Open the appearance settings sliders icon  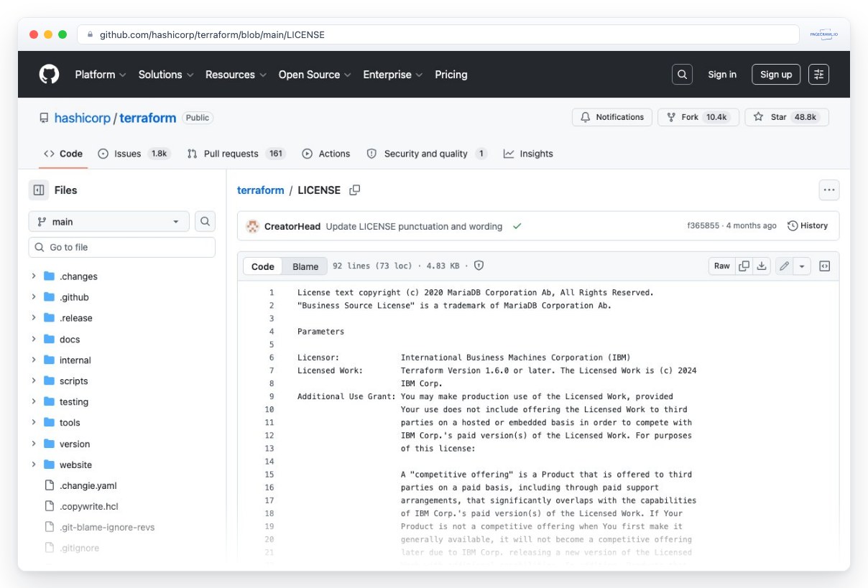pyautogui.click(x=818, y=74)
